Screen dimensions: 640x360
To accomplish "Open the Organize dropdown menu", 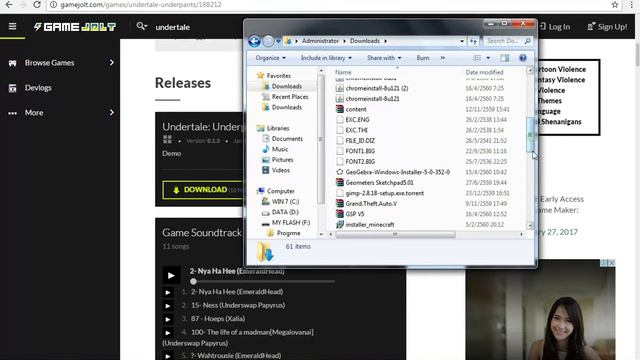I will 270,58.
